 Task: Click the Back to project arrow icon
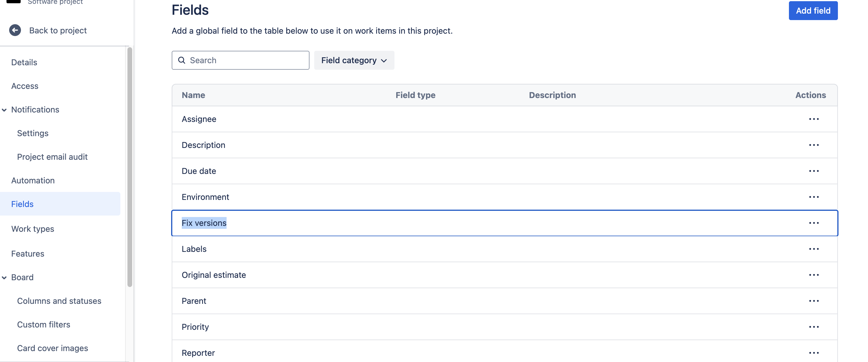coord(15,30)
